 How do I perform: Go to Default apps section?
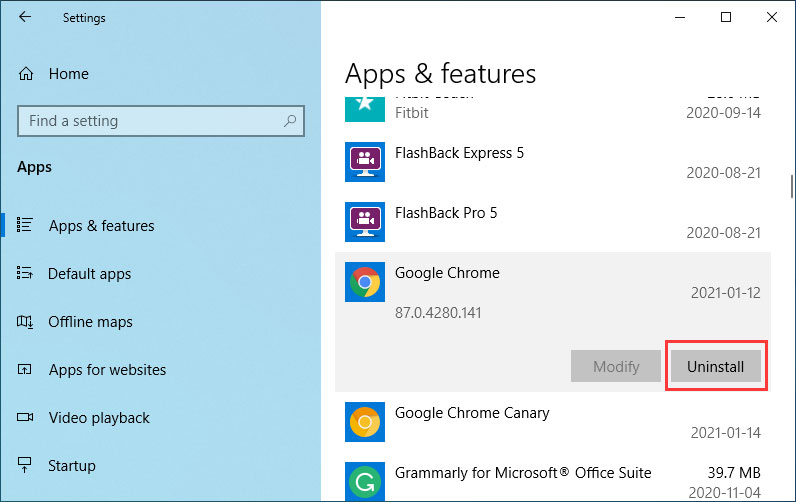89,274
